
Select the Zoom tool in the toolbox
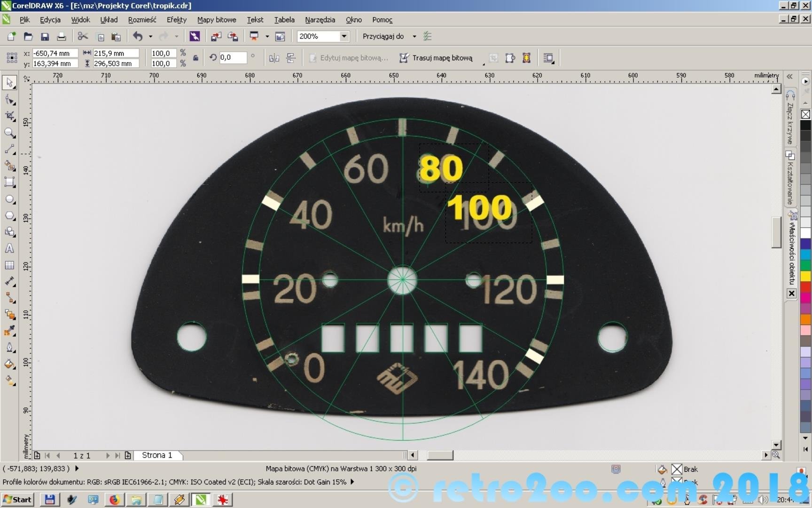(9, 133)
